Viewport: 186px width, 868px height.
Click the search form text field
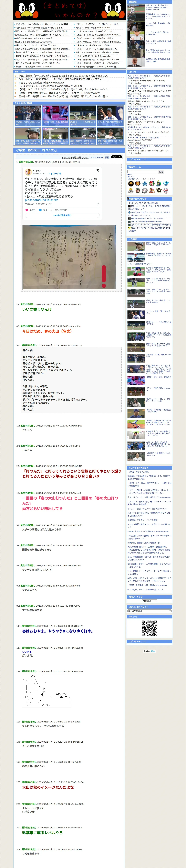(x=142, y=172)
